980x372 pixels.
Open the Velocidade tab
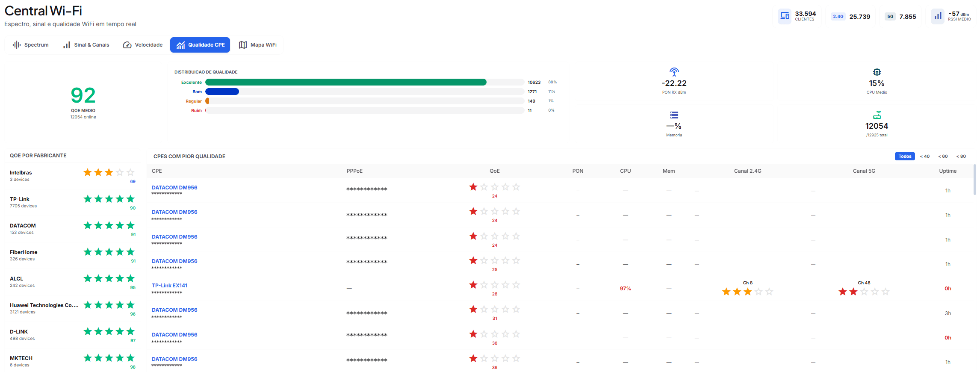coord(142,45)
